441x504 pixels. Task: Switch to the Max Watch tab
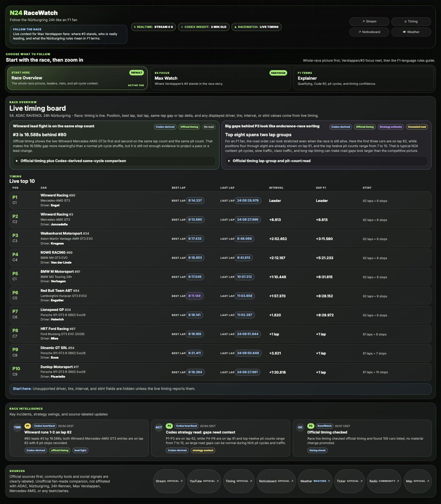coord(220,79)
